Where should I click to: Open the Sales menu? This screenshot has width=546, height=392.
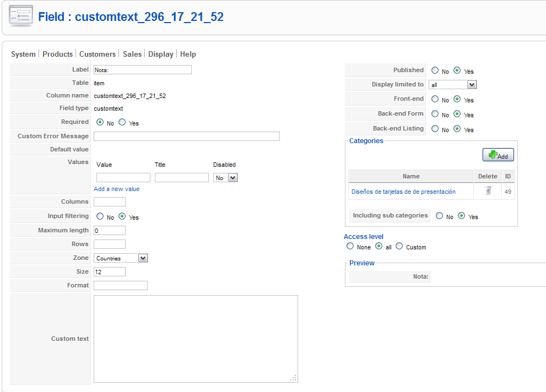coord(132,55)
